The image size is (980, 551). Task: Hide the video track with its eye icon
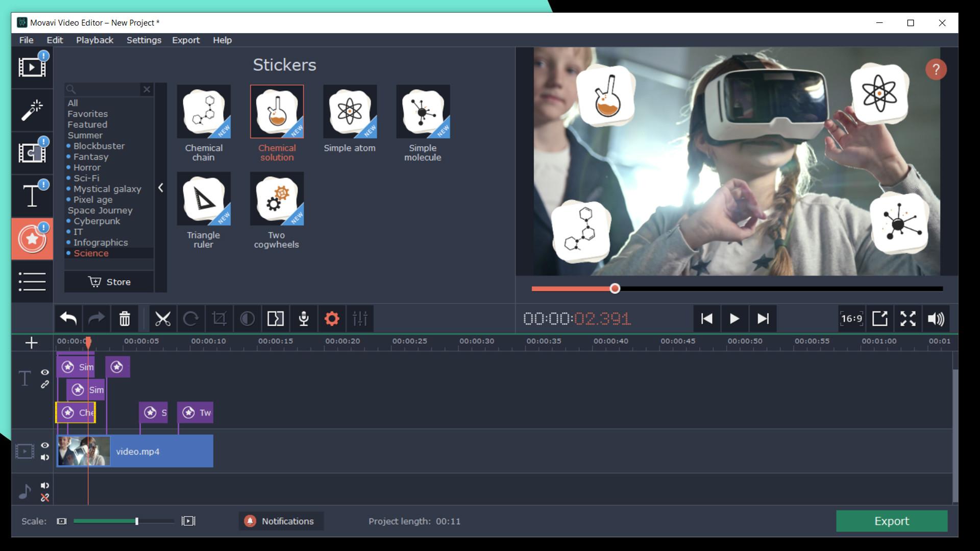click(45, 445)
